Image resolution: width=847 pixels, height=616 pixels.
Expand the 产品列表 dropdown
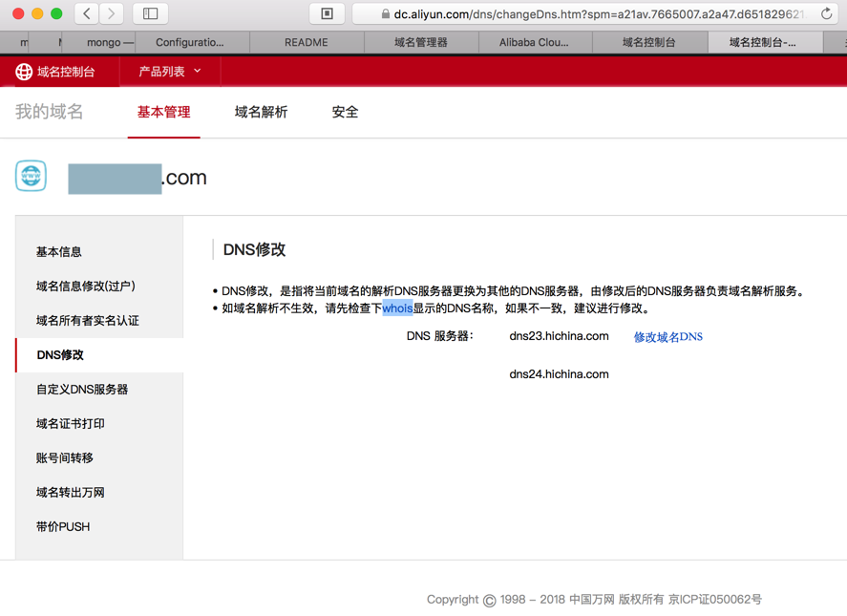(x=170, y=72)
